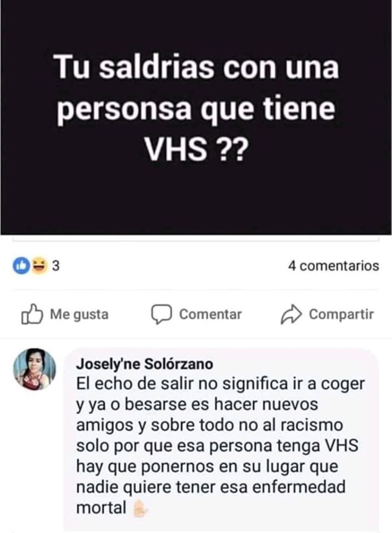
Task: Click the comment bubble by Josely'ne
Action: click(x=221, y=439)
